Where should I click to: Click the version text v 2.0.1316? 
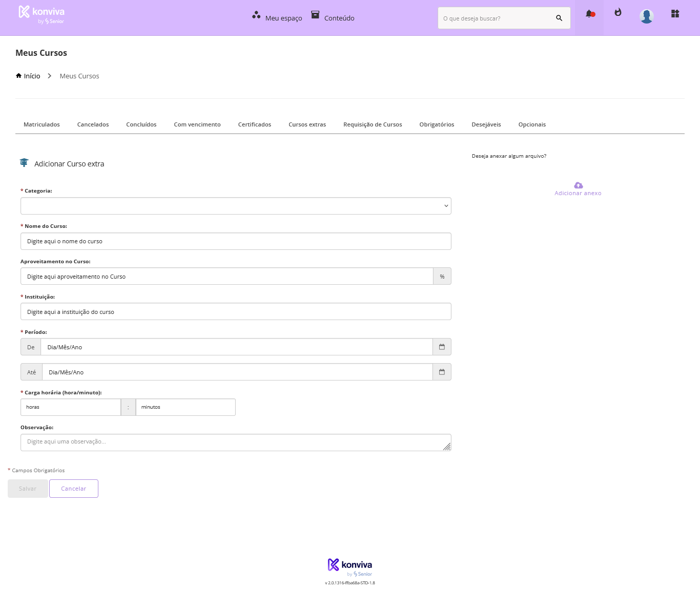[350, 583]
